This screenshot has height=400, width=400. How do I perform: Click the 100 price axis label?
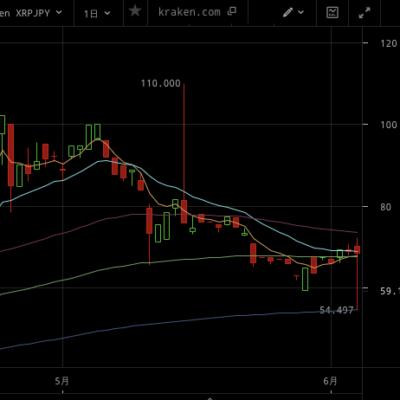click(x=389, y=125)
